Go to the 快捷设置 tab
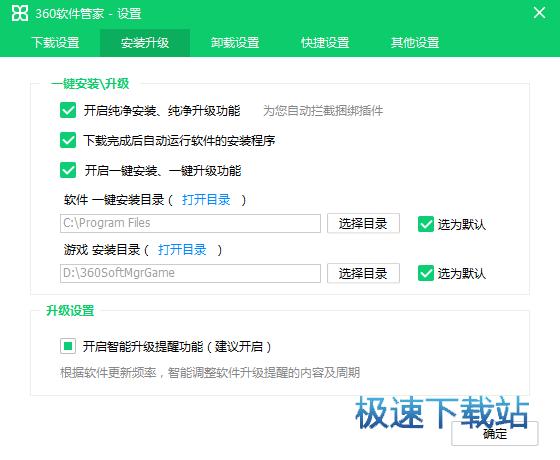Screen dimensions: 560x460 pyautogui.click(x=325, y=42)
